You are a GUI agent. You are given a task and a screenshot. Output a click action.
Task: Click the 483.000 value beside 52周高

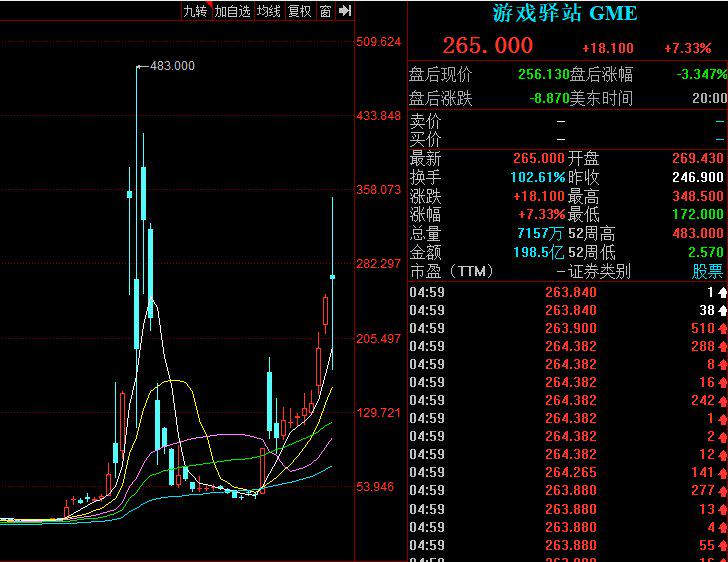(x=698, y=233)
